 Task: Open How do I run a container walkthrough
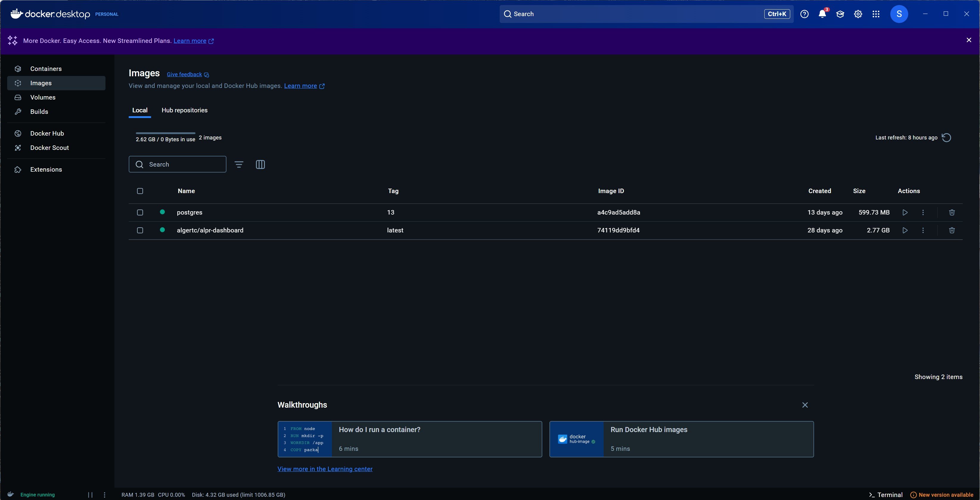(410, 439)
